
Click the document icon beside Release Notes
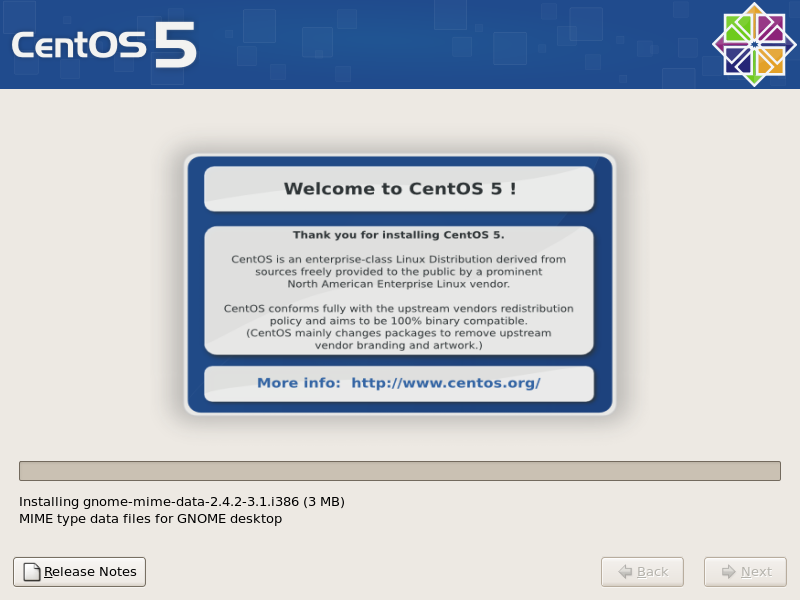pos(31,572)
